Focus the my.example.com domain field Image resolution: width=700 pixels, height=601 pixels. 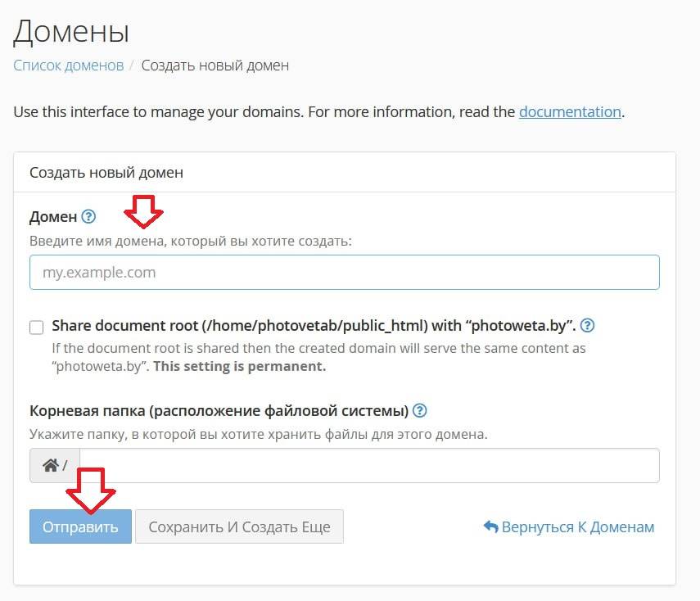344,273
